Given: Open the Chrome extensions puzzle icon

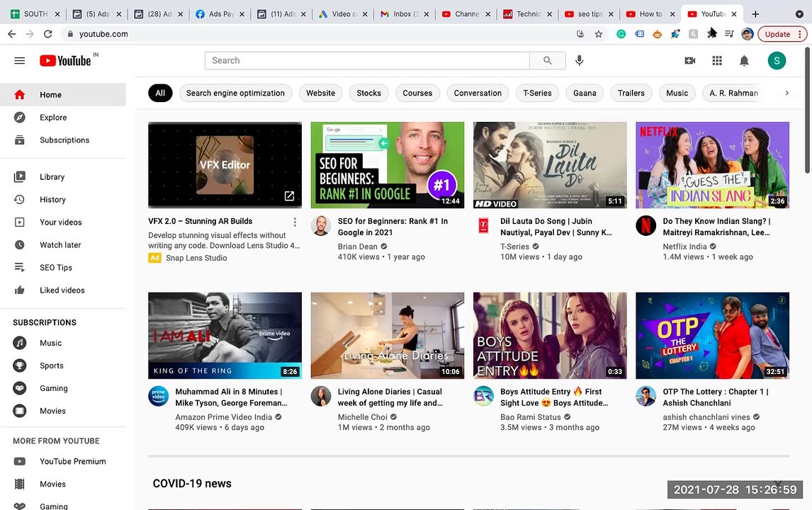Looking at the screenshot, I should [x=712, y=34].
